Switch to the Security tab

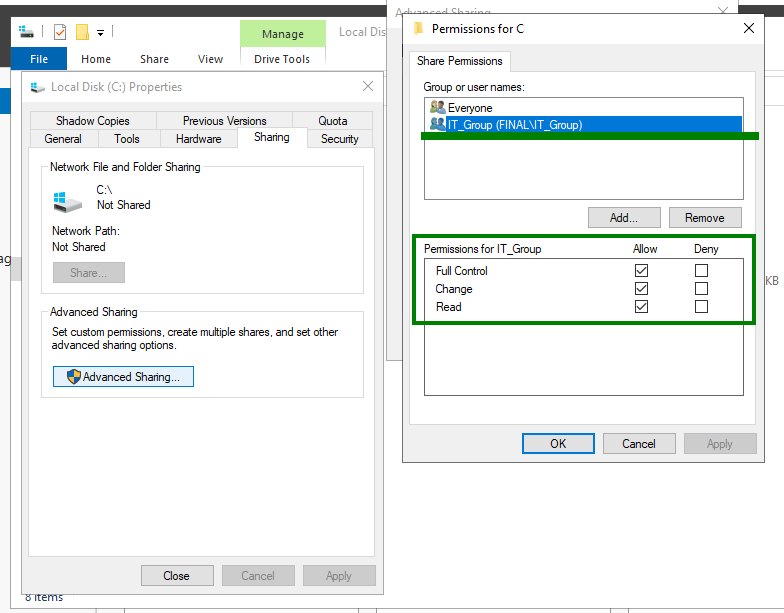[340, 138]
